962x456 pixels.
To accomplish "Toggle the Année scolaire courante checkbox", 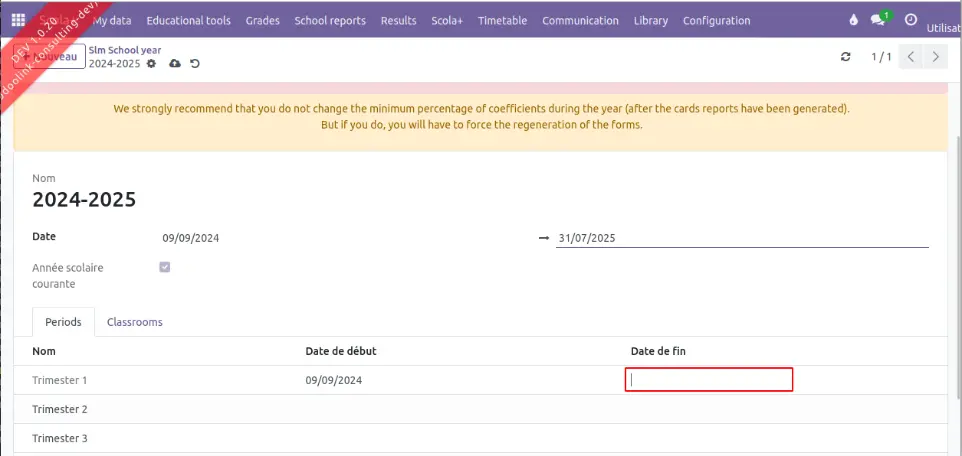I will (165, 267).
